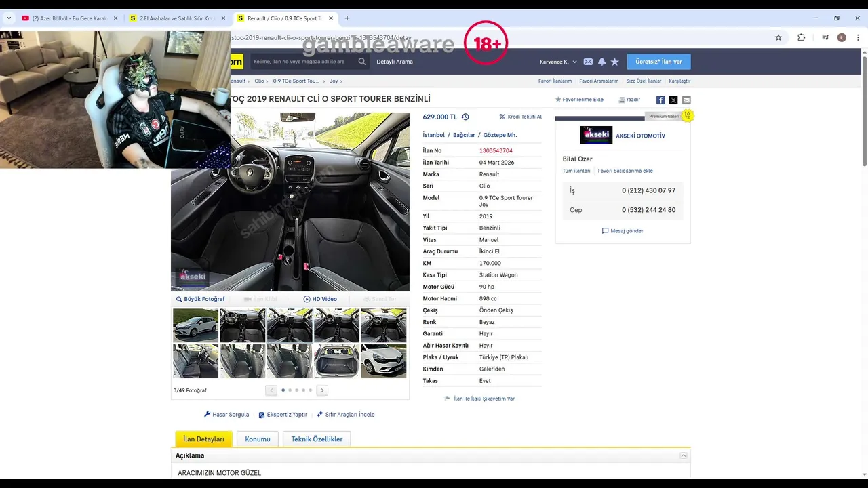Share listing by email icon

[x=686, y=100]
